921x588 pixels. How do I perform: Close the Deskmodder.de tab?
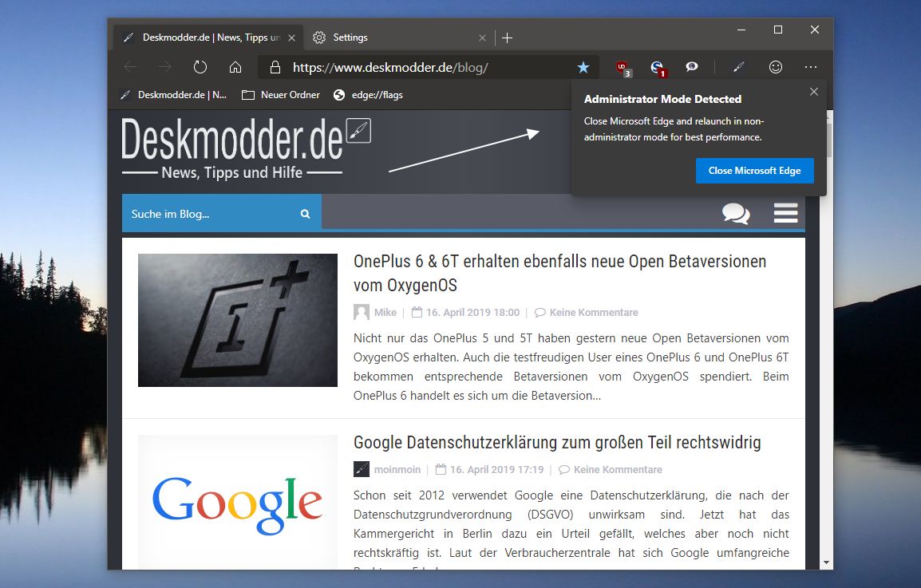point(291,37)
